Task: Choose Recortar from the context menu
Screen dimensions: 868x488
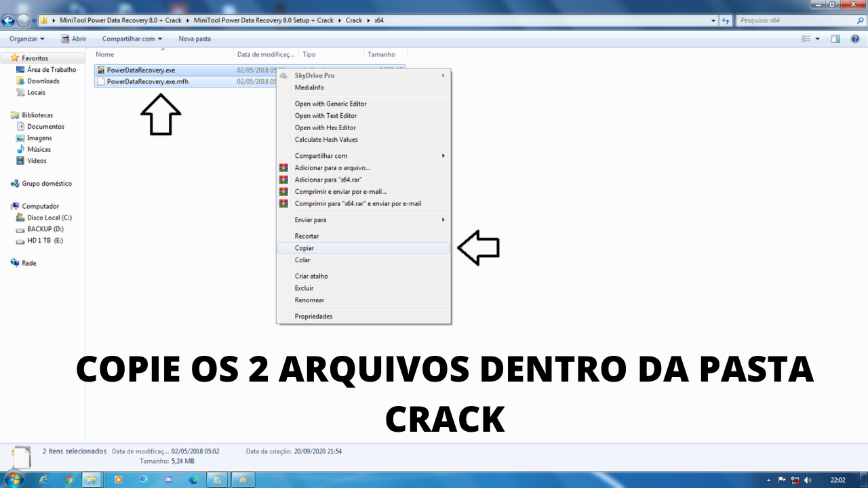Action: [x=363, y=236]
